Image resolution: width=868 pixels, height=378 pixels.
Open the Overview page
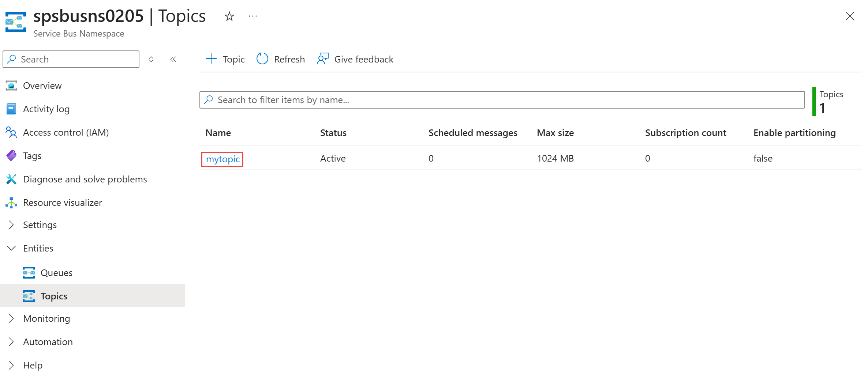click(42, 86)
